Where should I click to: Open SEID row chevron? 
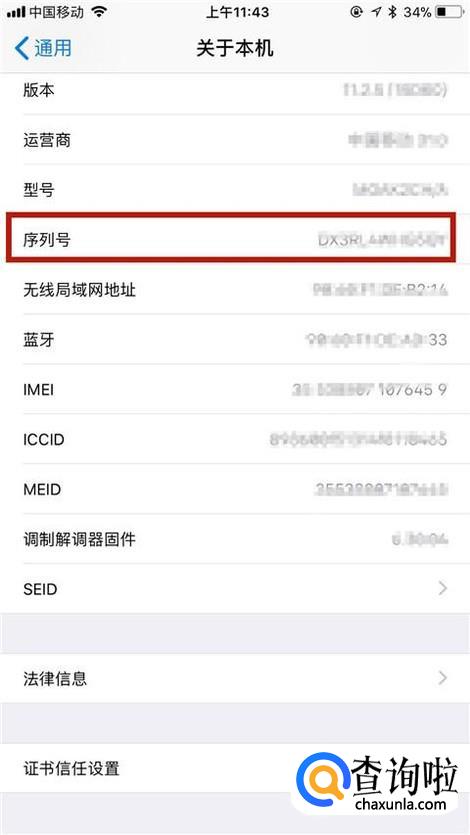coord(442,588)
